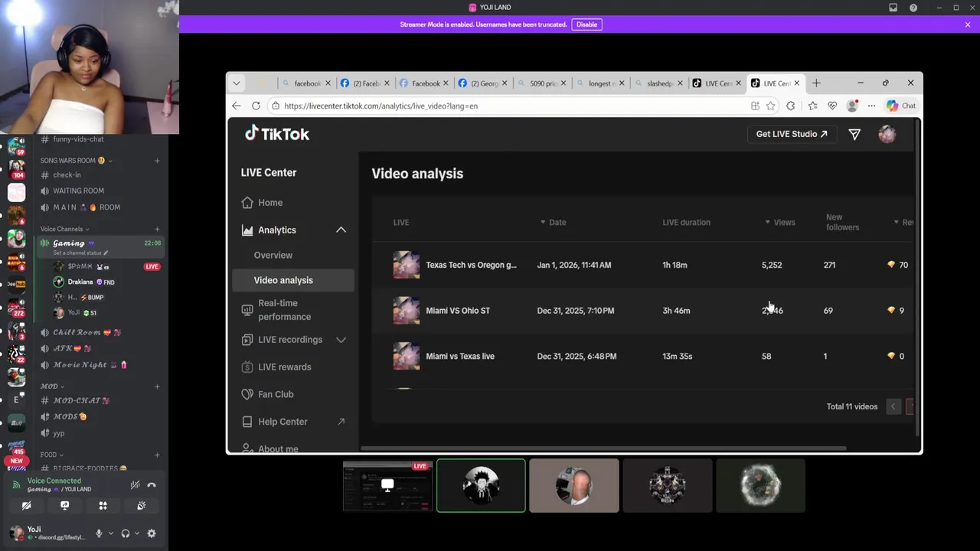The width and height of the screenshot is (980, 551).
Task: Open Help Center external link
Action: click(x=293, y=422)
